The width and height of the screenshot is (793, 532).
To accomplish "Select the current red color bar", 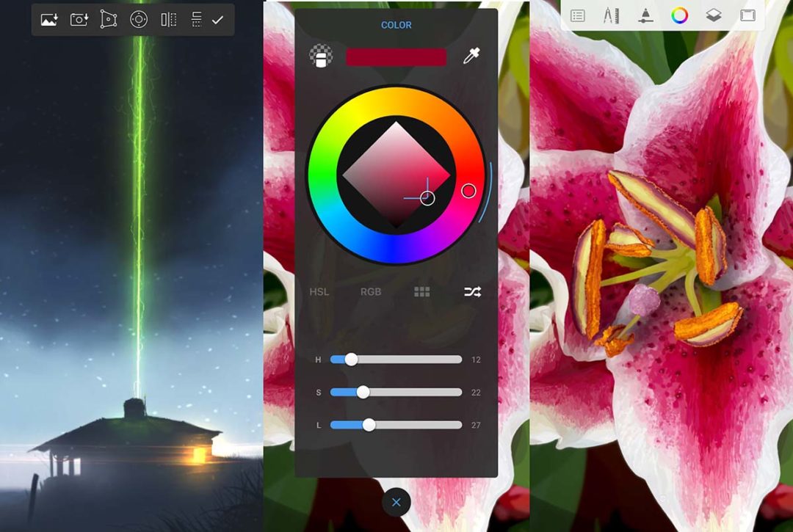I will tap(396, 56).
